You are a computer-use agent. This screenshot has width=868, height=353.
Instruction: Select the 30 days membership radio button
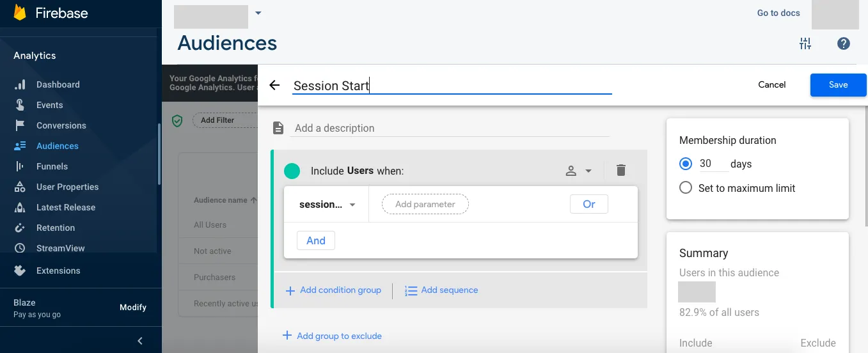click(x=686, y=164)
